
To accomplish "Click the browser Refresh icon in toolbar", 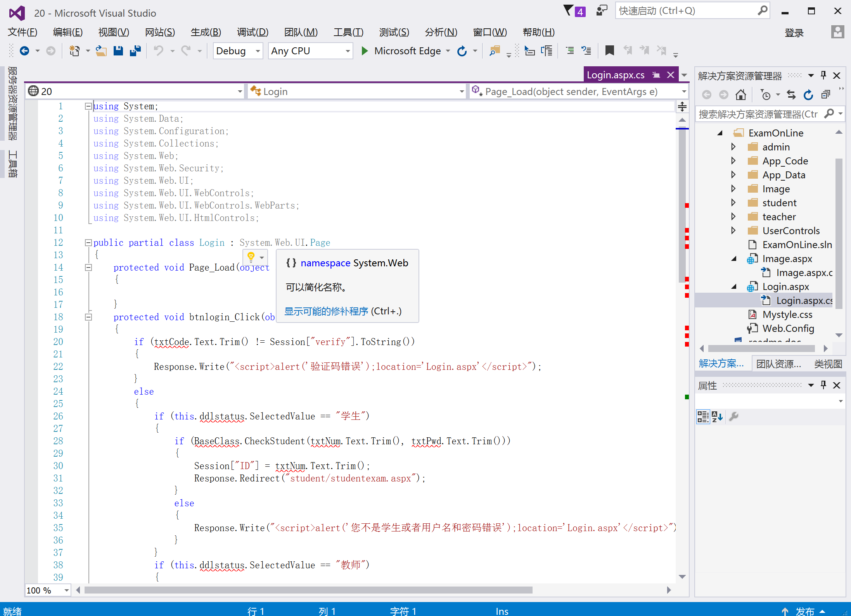I will click(x=462, y=51).
